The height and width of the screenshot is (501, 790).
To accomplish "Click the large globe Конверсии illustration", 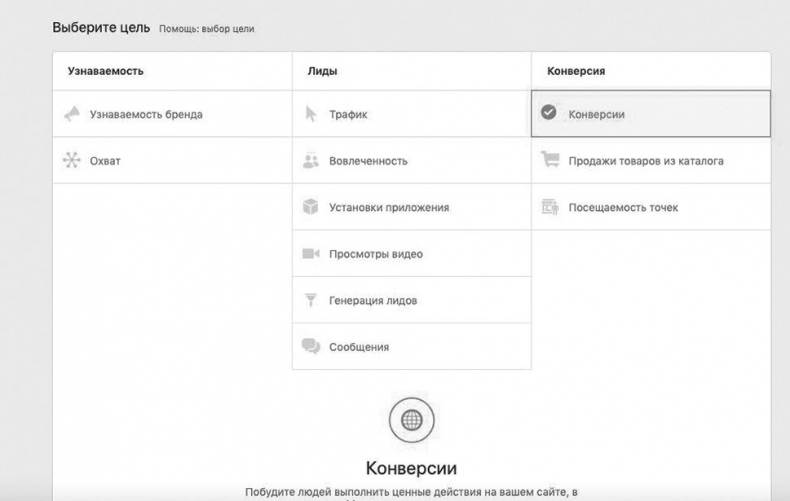I will pos(411,421).
